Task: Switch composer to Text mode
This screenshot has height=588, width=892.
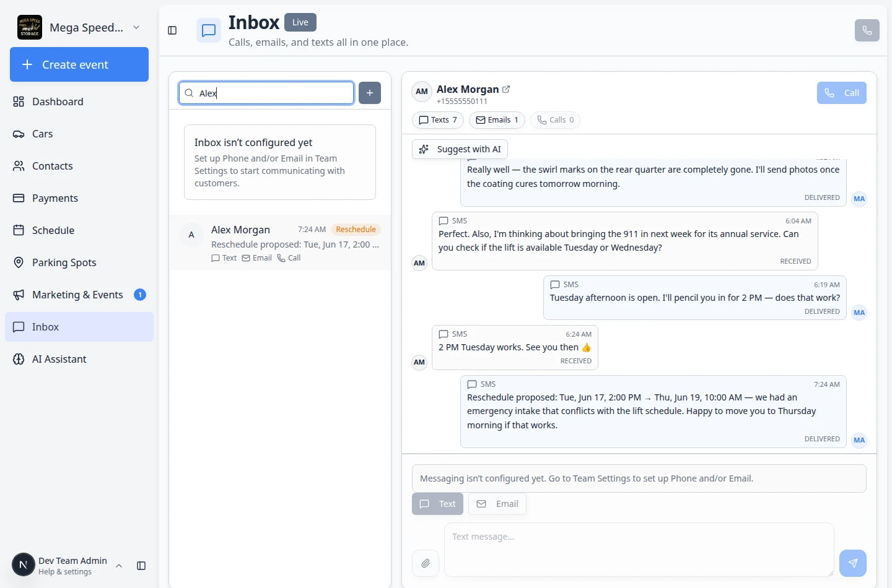Action: 438,504
